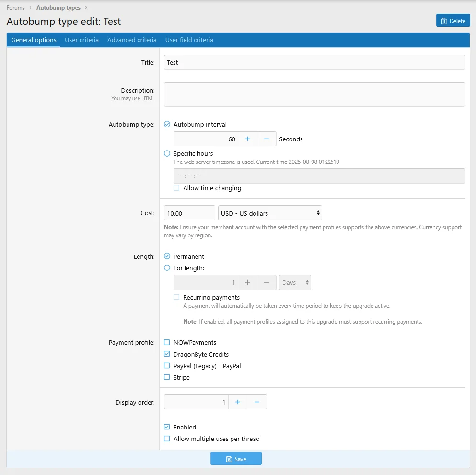Select the Specific hours radio option
Image resolution: width=476 pixels, height=475 pixels.
point(167,153)
